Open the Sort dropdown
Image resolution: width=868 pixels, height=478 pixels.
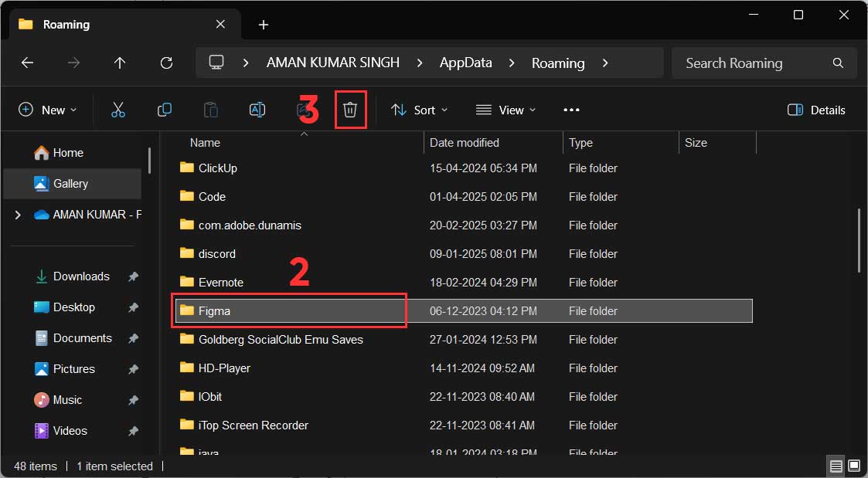click(x=419, y=110)
